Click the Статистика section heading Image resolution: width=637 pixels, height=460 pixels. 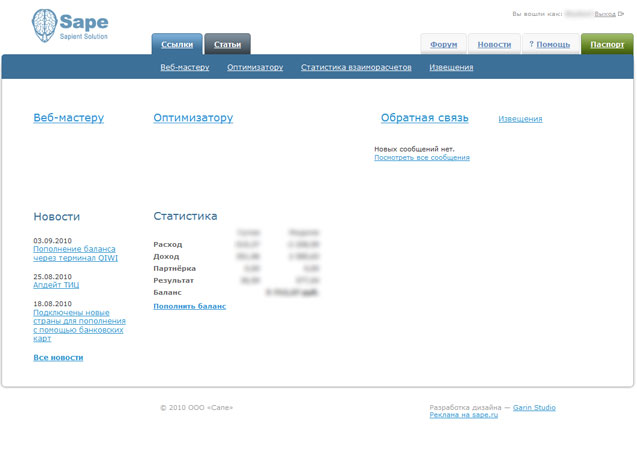185,216
